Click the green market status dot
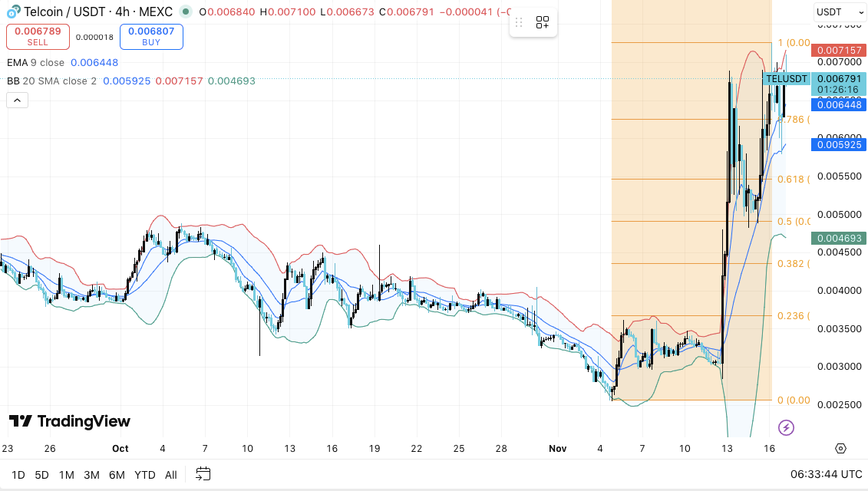Image resolution: width=868 pixels, height=491 pixels. (x=184, y=12)
